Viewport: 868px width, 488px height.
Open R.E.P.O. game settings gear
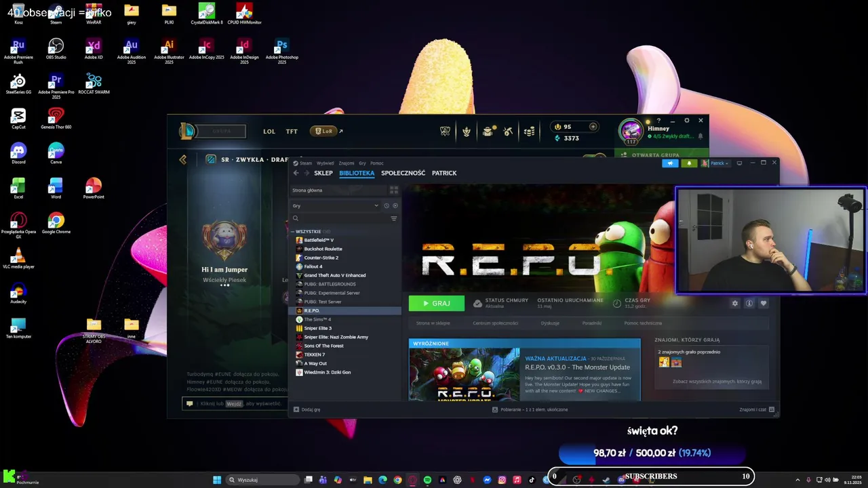click(734, 304)
